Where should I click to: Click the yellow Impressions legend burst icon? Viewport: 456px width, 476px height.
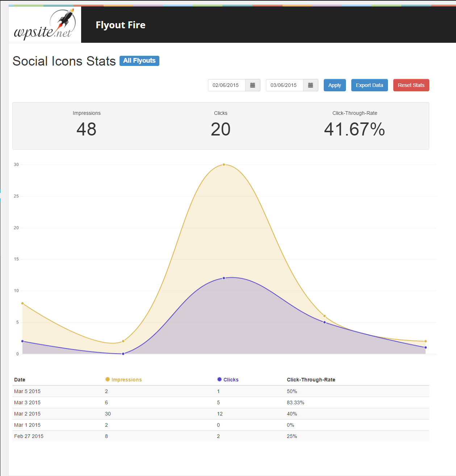(108, 379)
